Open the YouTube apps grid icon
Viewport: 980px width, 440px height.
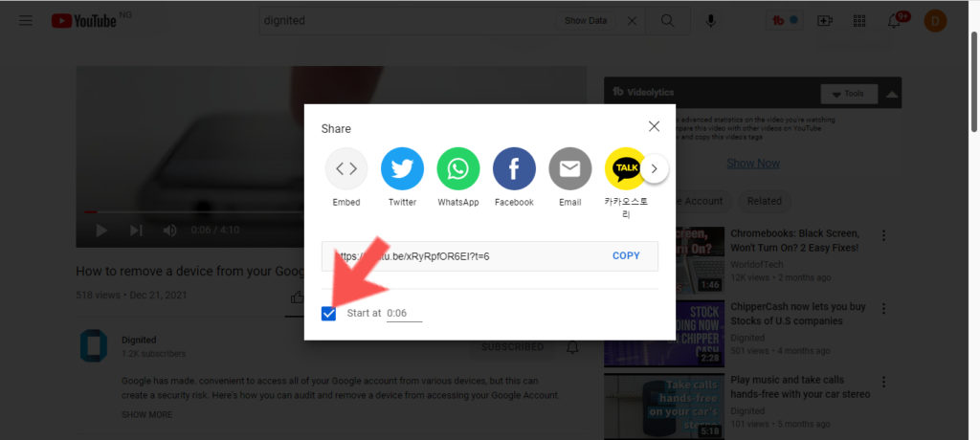pos(859,21)
